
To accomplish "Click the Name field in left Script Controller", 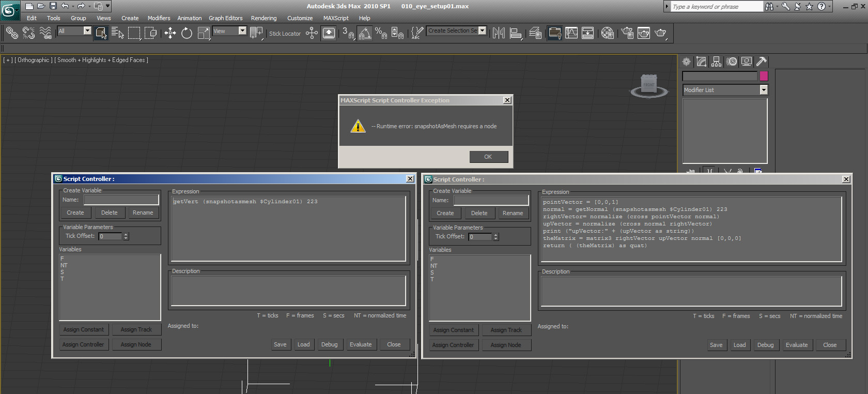I will click(x=121, y=200).
